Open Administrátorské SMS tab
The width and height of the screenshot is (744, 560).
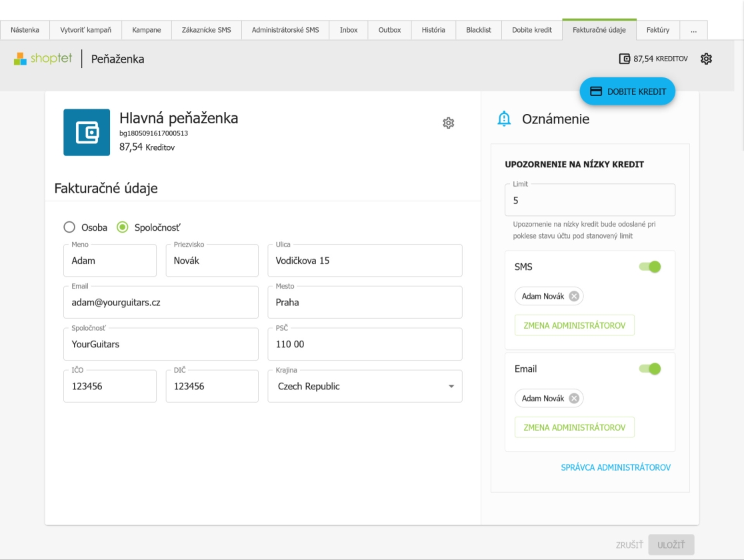click(285, 30)
